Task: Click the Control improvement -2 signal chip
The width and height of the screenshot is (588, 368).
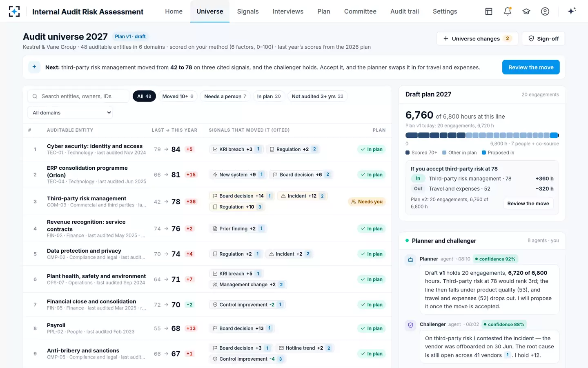Action: (248, 305)
